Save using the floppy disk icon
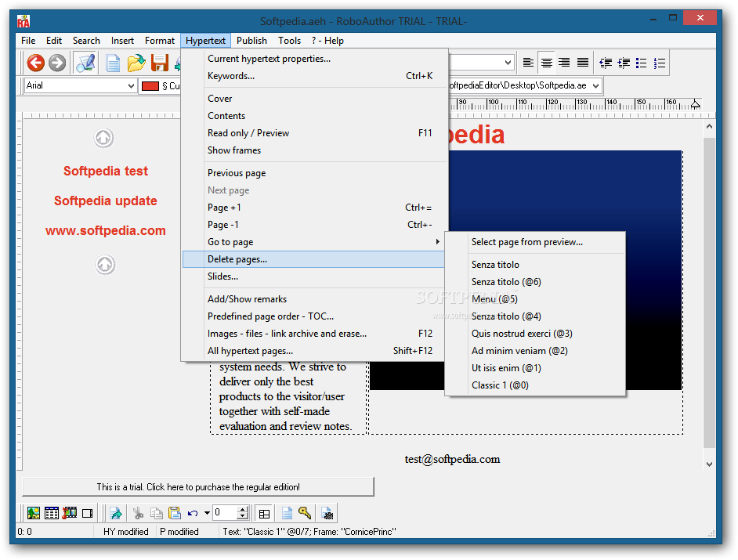The width and height of the screenshot is (738, 560). click(160, 63)
